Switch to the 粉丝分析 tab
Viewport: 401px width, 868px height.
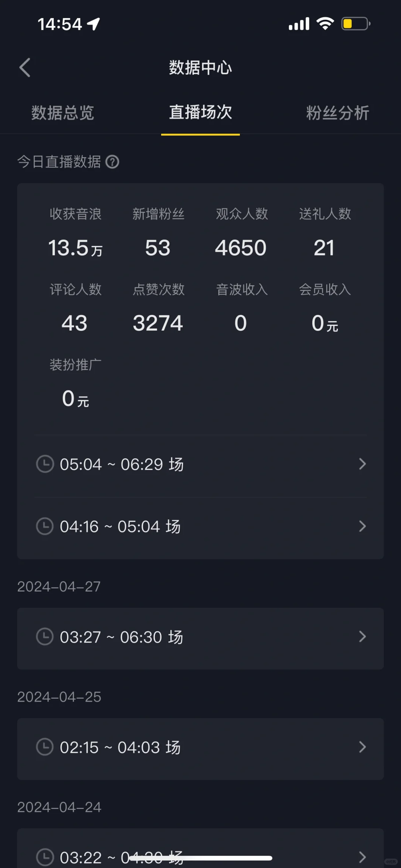click(338, 113)
